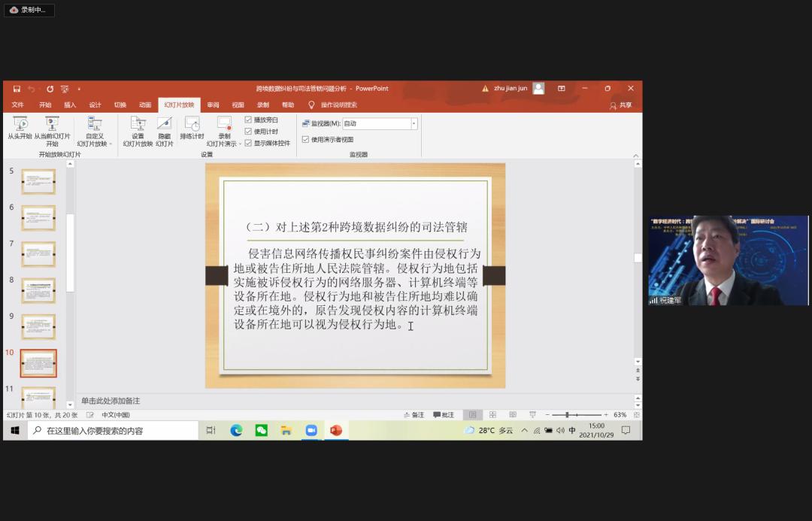Click the Share (共享) button
This screenshot has width=812, height=521.
[x=620, y=105]
